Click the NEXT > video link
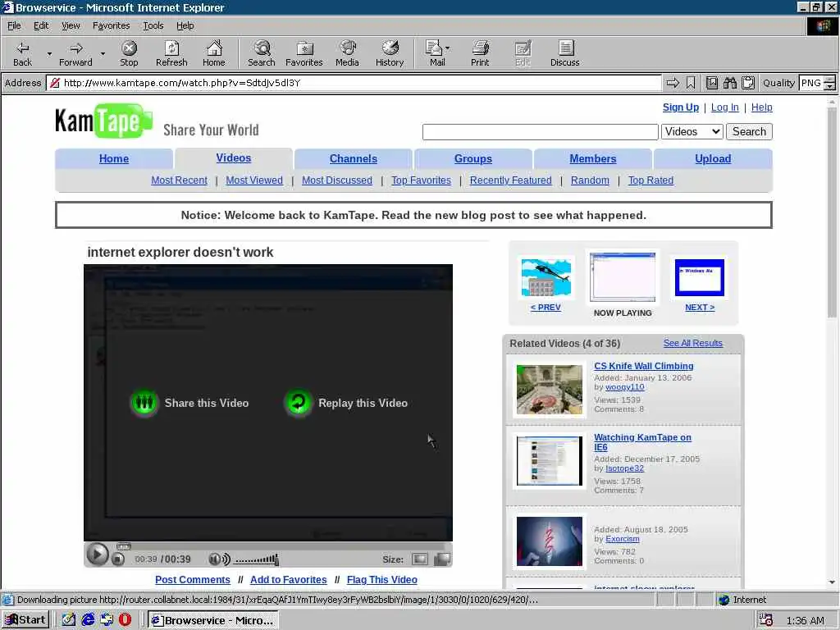 tap(700, 308)
